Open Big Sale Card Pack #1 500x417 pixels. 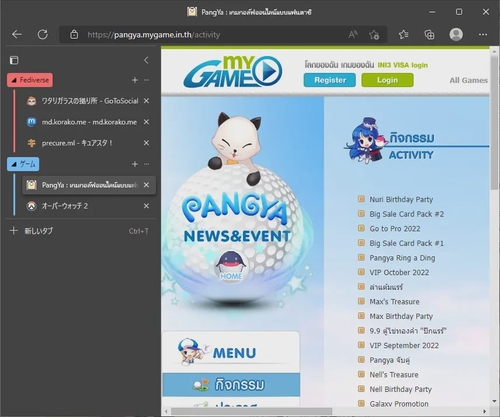pos(407,243)
